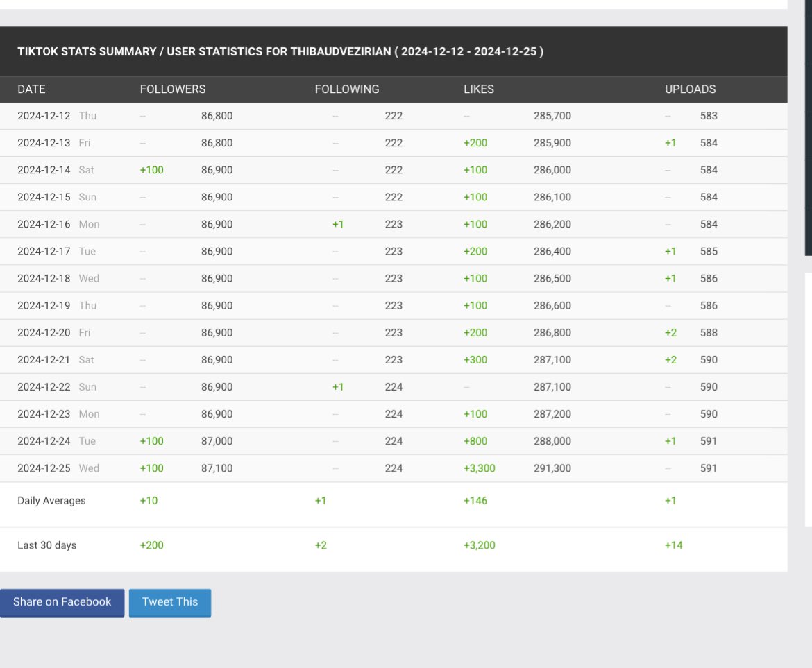The width and height of the screenshot is (812, 668).
Task: Click the +10 daily average followers value
Action: 149,501
